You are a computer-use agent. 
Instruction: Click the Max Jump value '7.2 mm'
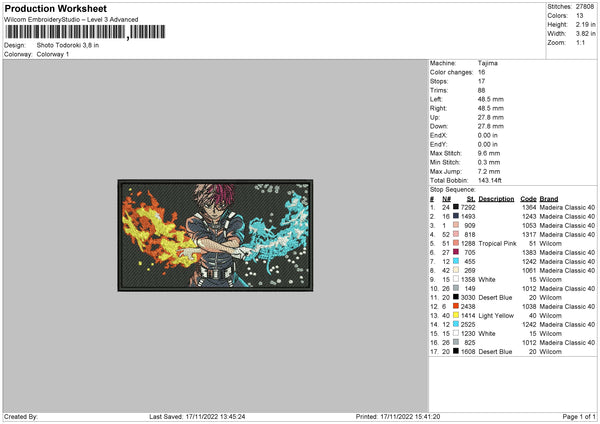[x=489, y=171]
